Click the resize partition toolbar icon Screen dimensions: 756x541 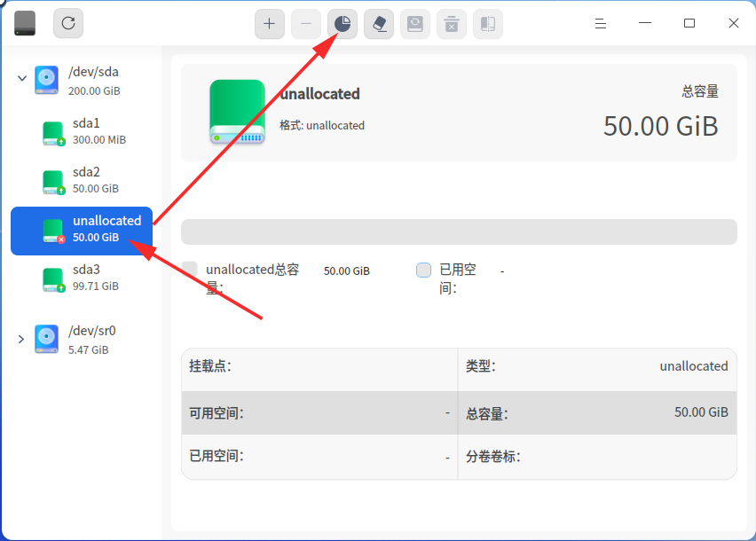488,24
